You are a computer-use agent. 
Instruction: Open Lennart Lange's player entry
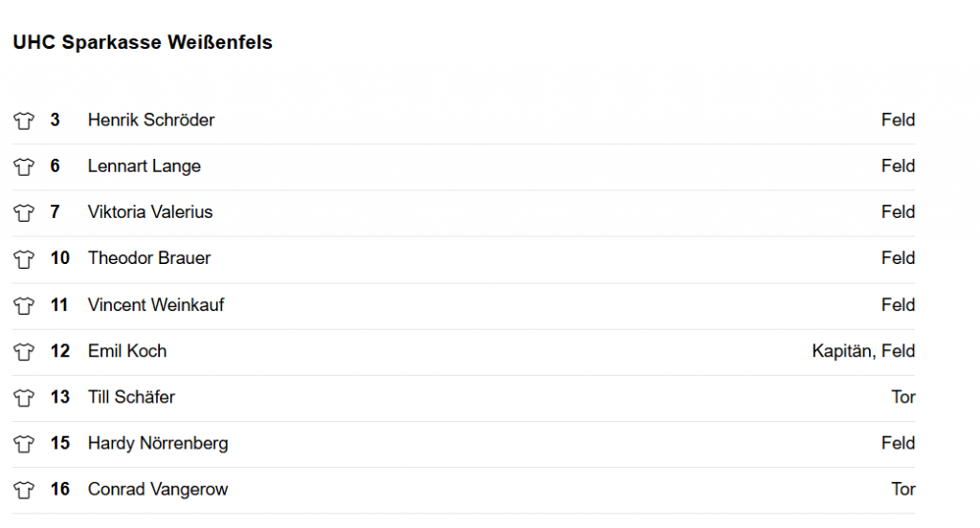pyautogui.click(x=145, y=166)
